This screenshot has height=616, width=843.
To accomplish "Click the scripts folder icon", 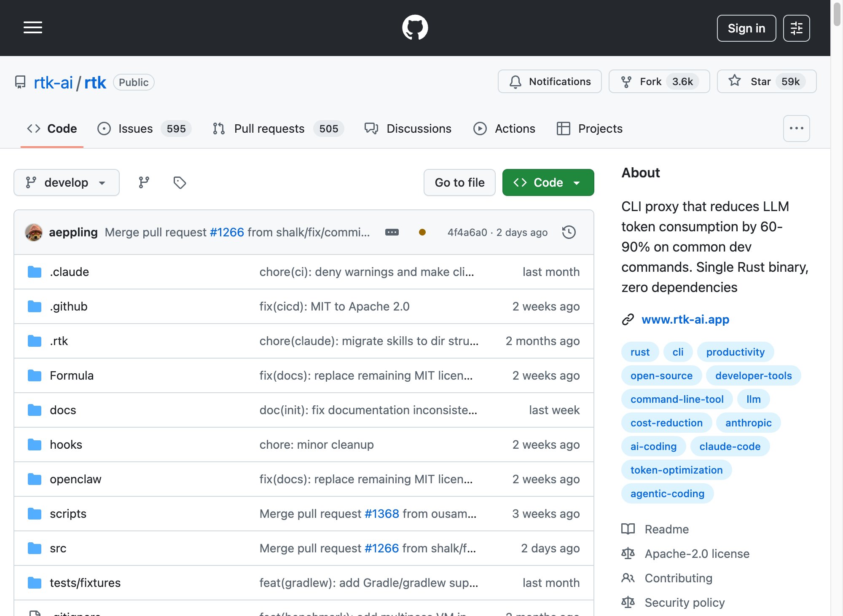I will pyautogui.click(x=35, y=514).
